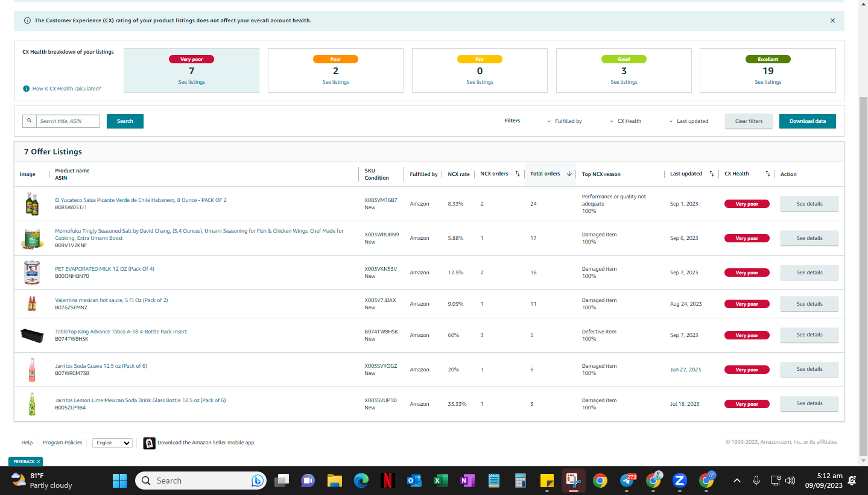Click the Download data button
868x495 pixels.
pyautogui.click(x=808, y=121)
